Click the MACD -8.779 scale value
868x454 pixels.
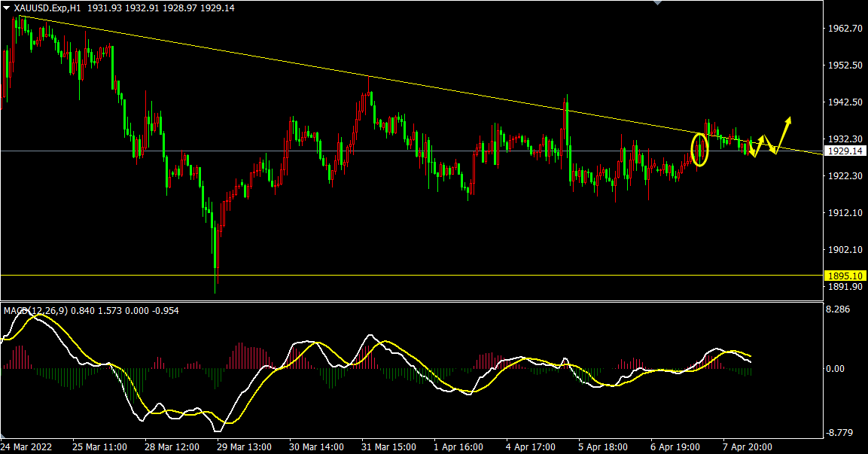coord(839,433)
